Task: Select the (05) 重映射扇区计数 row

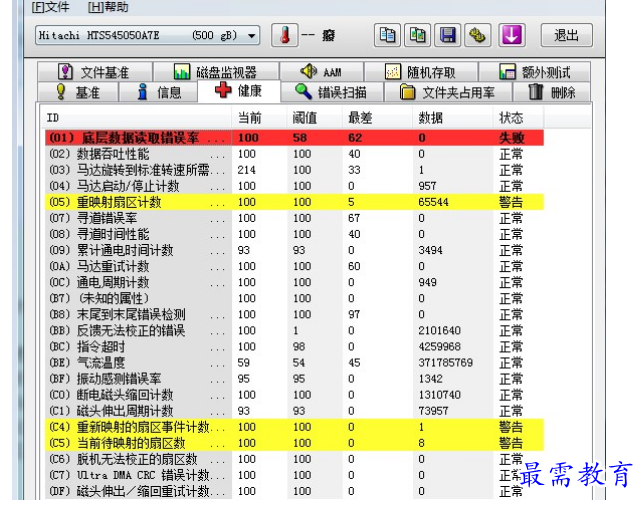Action: 294,202
